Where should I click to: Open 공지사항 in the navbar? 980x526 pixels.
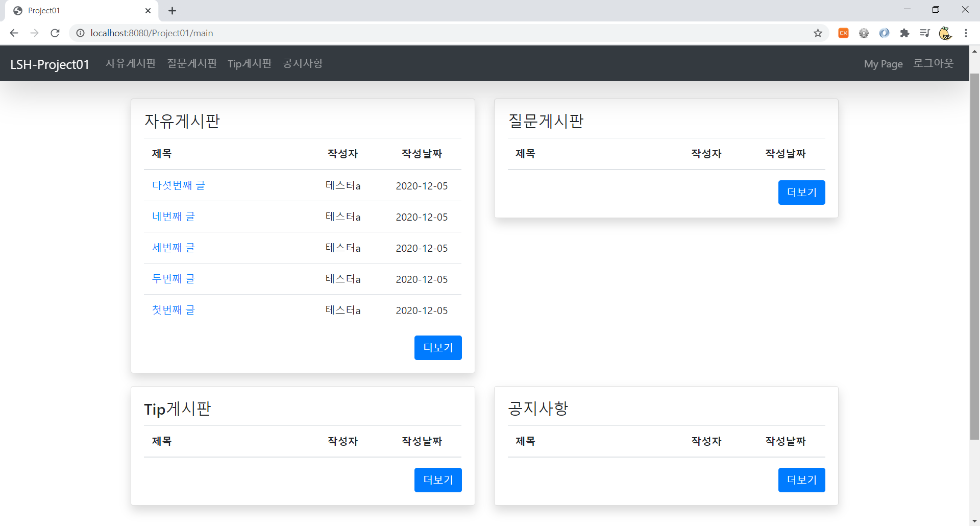point(303,63)
